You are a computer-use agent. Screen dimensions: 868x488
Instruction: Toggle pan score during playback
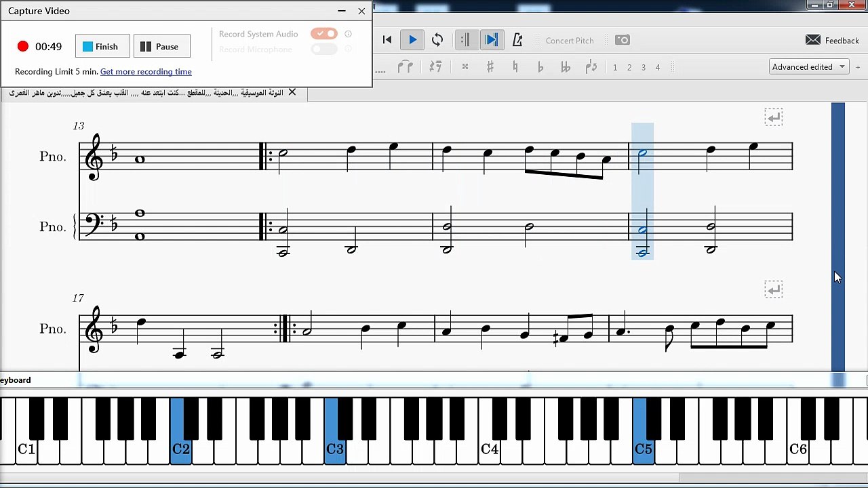(x=492, y=40)
